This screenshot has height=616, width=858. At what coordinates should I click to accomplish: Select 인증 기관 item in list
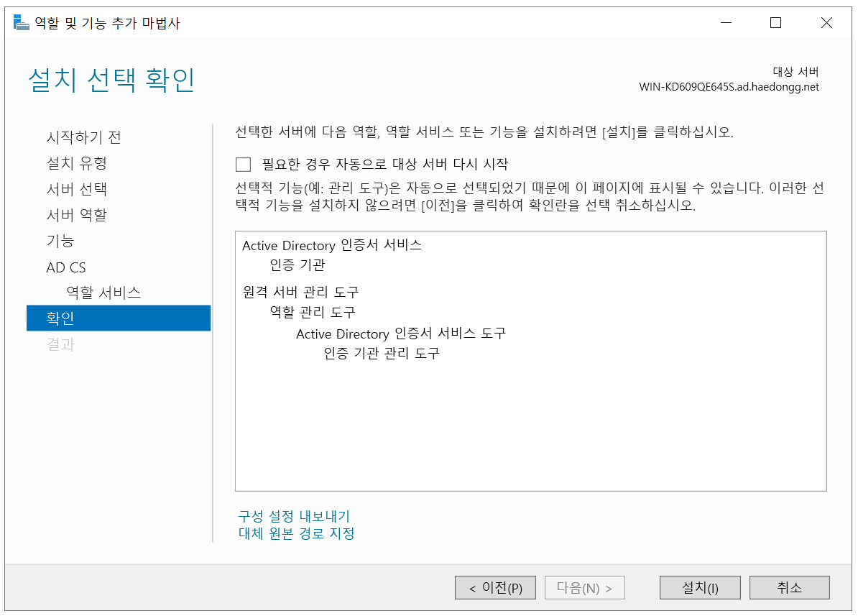click(x=297, y=265)
